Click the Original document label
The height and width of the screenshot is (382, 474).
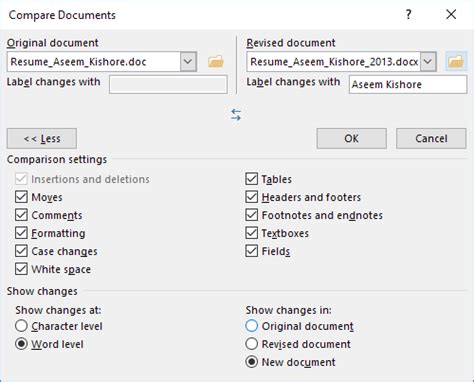(x=53, y=43)
